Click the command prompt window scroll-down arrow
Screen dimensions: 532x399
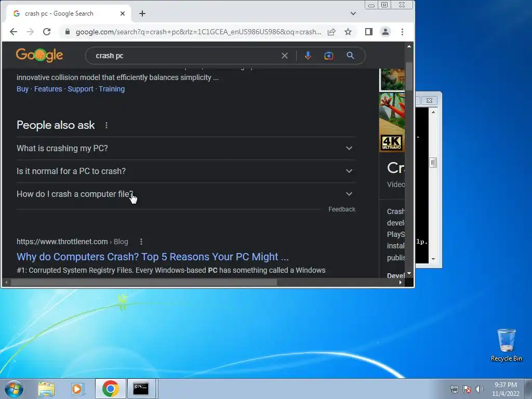[433, 259]
